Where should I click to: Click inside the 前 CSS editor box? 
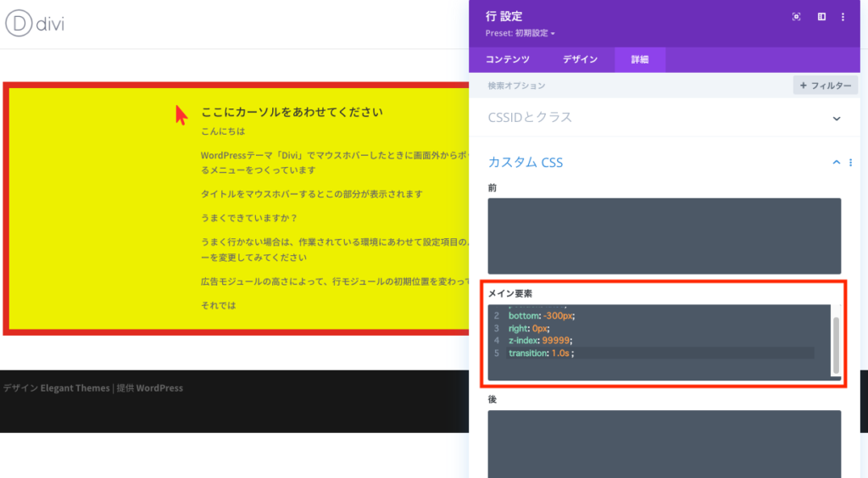tap(664, 236)
